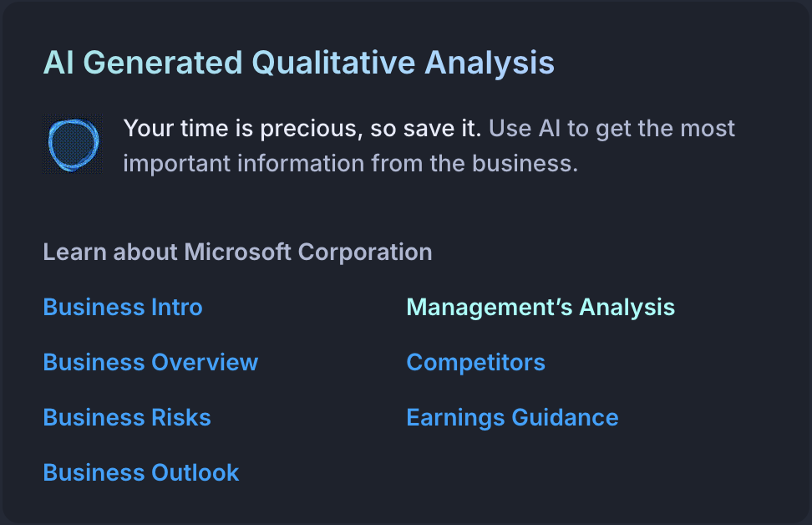Click the Learn about Microsoft Corporation label
Screen dimensions: 812x525
tap(238, 252)
